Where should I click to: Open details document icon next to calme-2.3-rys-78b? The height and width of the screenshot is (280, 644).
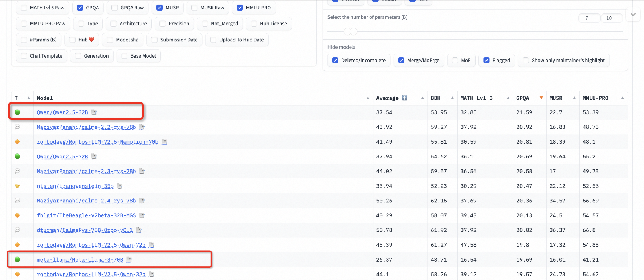pyautogui.click(x=142, y=171)
